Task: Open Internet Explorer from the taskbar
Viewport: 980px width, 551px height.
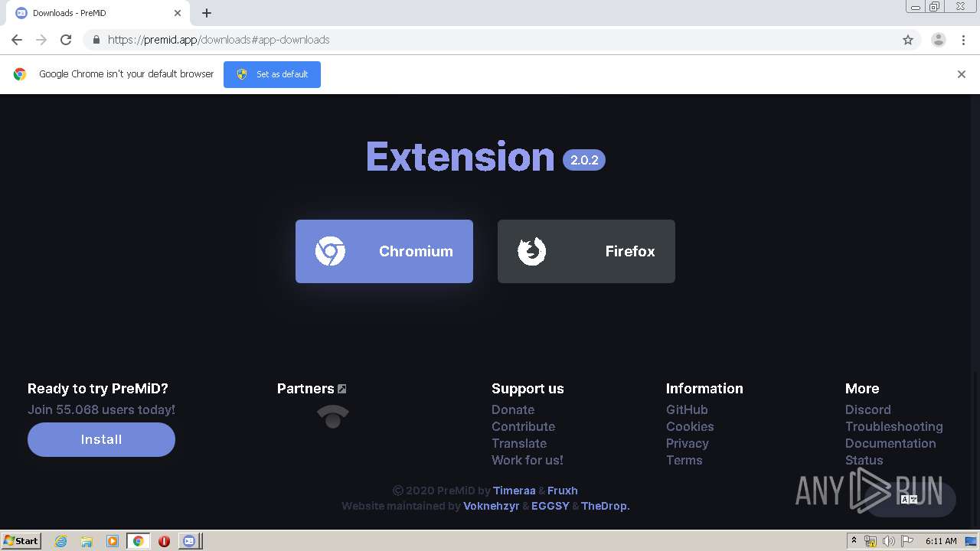Action: pos(60,541)
